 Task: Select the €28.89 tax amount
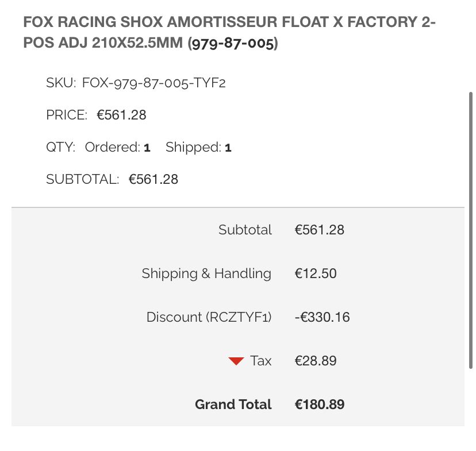[x=316, y=361]
